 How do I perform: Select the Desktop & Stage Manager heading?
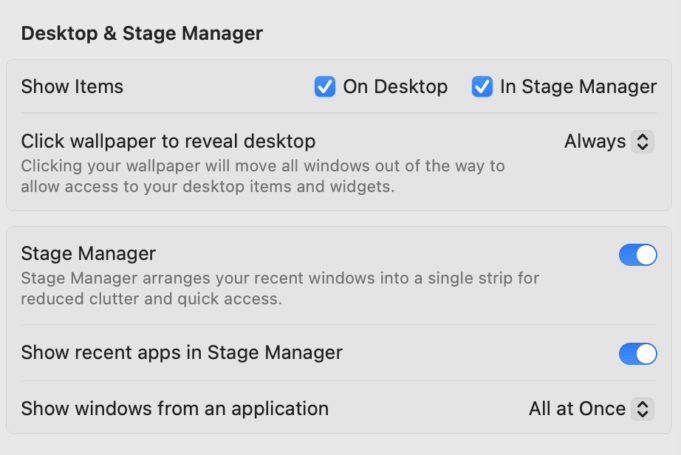click(142, 33)
